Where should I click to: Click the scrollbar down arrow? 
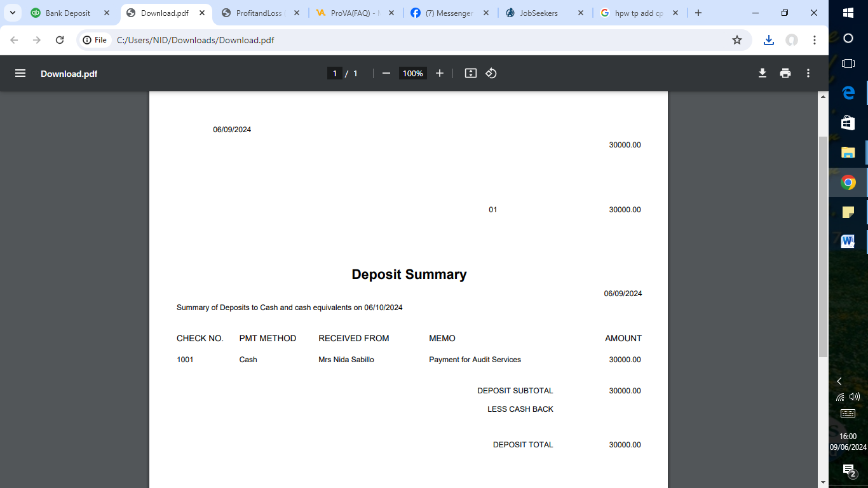tap(823, 482)
